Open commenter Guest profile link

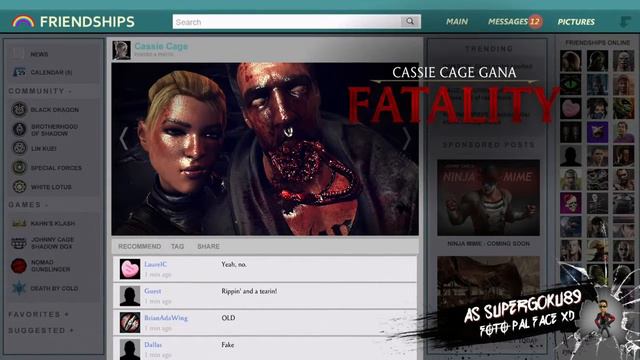click(153, 291)
